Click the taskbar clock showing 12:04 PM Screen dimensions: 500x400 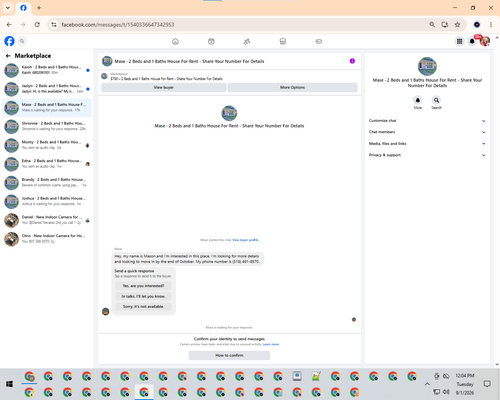pos(465,376)
